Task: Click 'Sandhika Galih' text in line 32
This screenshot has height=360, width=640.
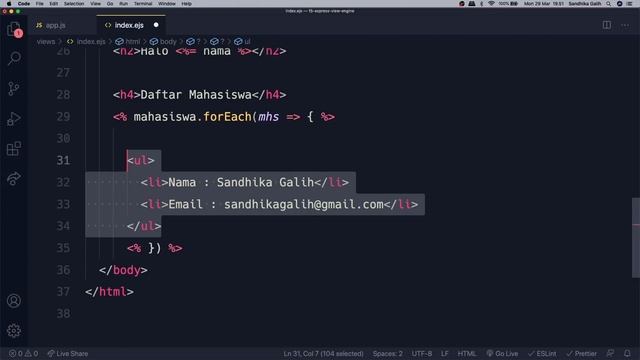Action: (265, 182)
